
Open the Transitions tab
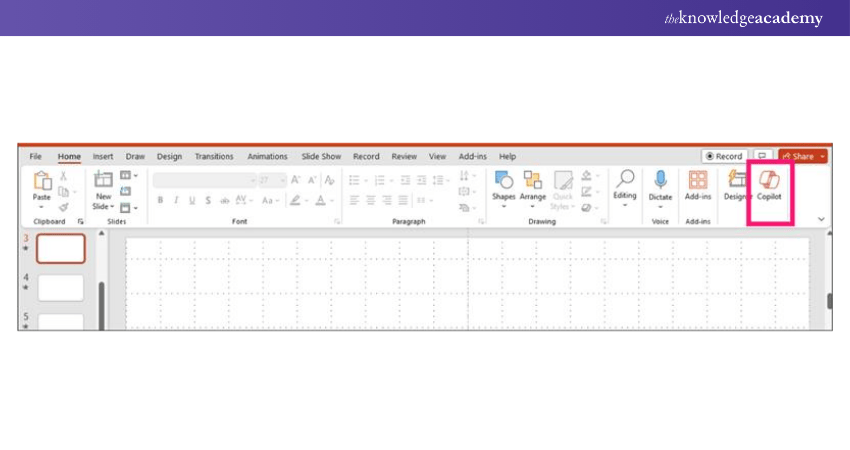click(x=214, y=157)
